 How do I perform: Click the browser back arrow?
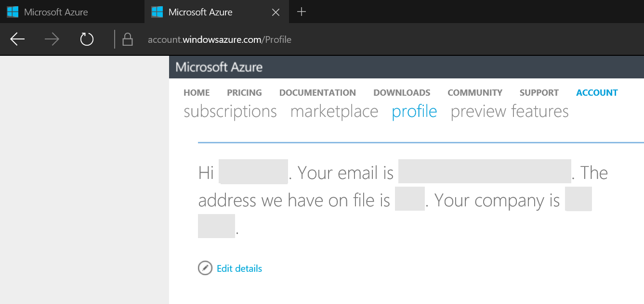pyautogui.click(x=17, y=39)
